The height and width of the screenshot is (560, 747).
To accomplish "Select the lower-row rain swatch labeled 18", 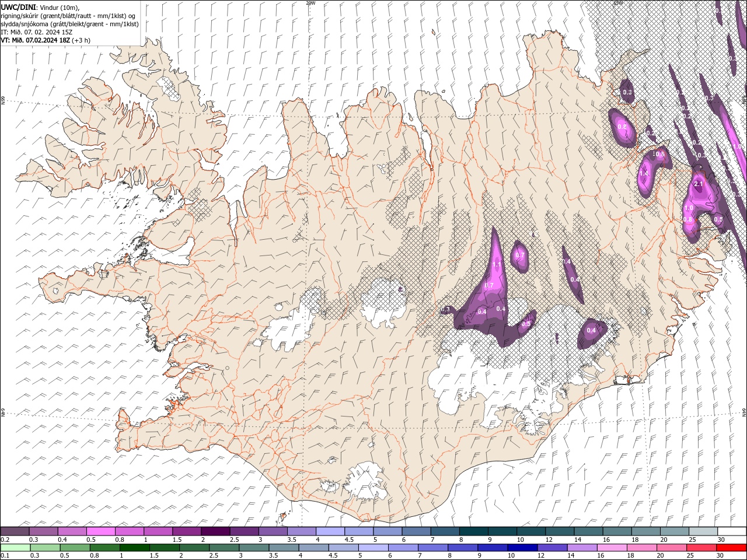I will 642,548.
